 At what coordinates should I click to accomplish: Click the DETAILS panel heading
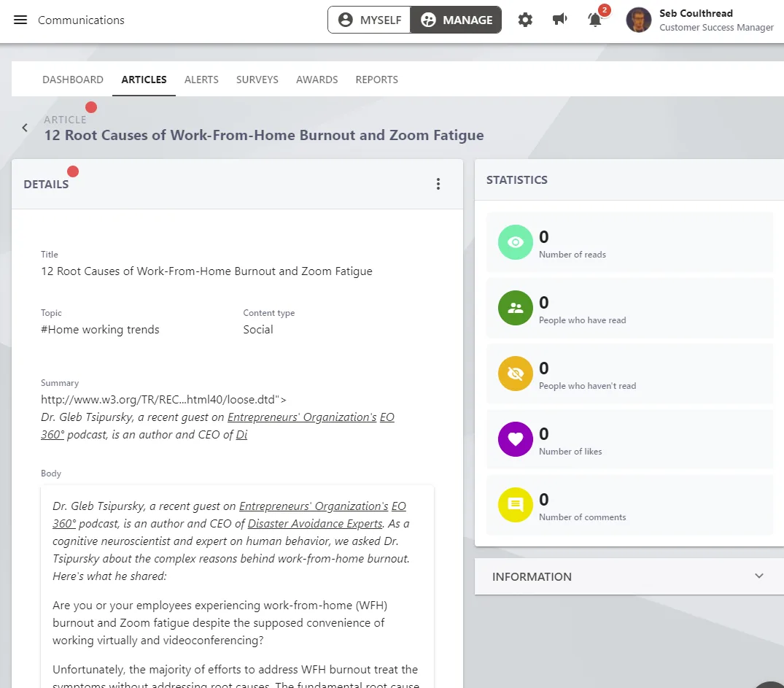[46, 184]
